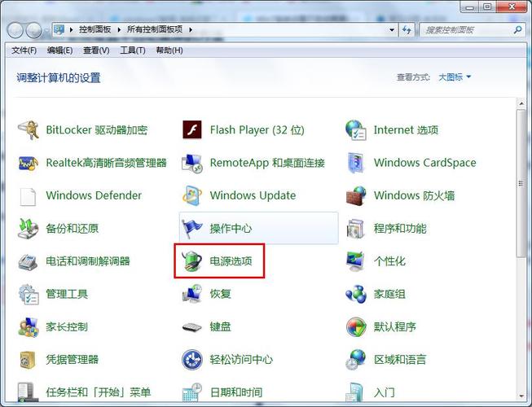The image size is (532, 407).
Task: Open the BitLocker drive encryption icon
Action: 28,130
